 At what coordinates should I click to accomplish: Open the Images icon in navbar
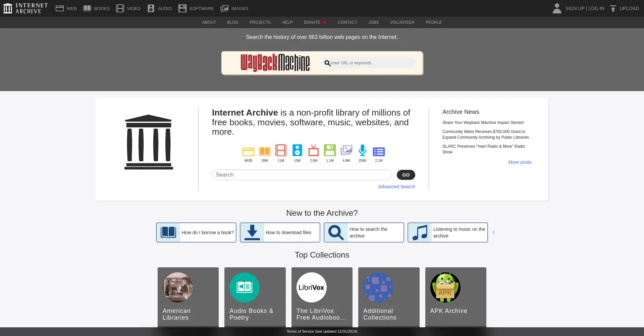[x=224, y=8]
